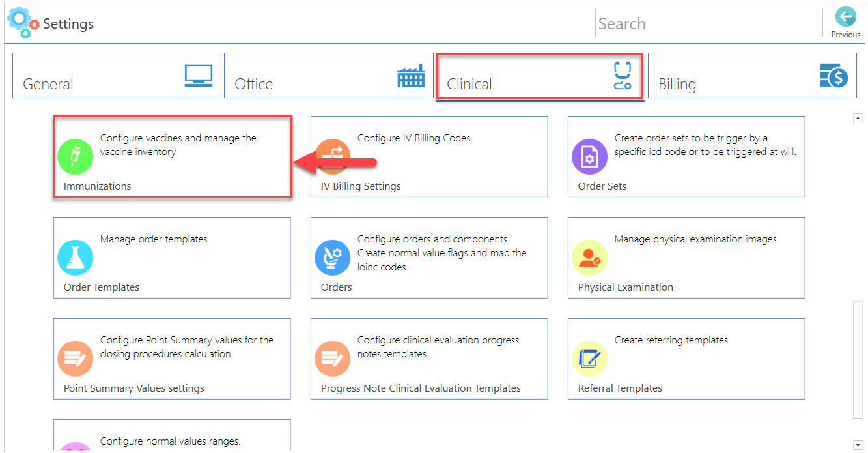Click the green syringe Immunizations icon

(x=76, y=156)
